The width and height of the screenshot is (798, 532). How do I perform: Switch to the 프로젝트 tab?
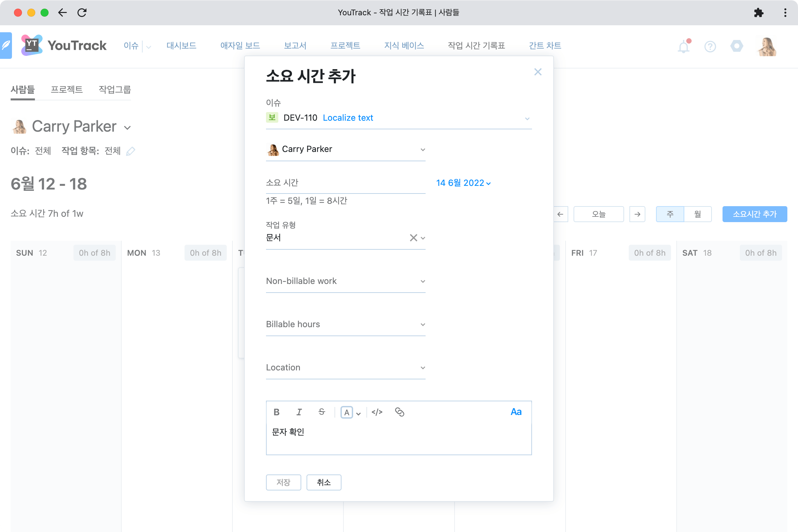(67, 89)
